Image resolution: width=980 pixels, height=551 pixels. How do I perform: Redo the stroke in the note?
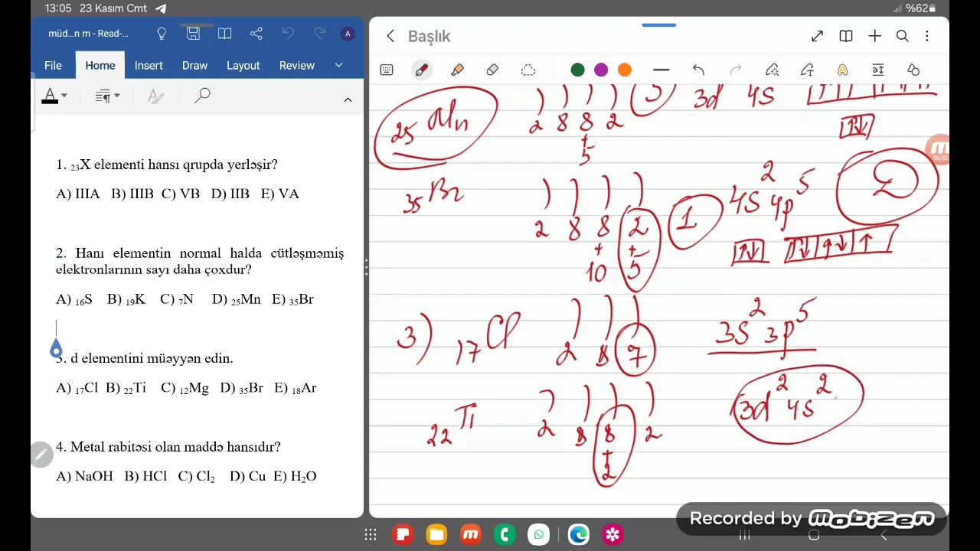point(736,70)
